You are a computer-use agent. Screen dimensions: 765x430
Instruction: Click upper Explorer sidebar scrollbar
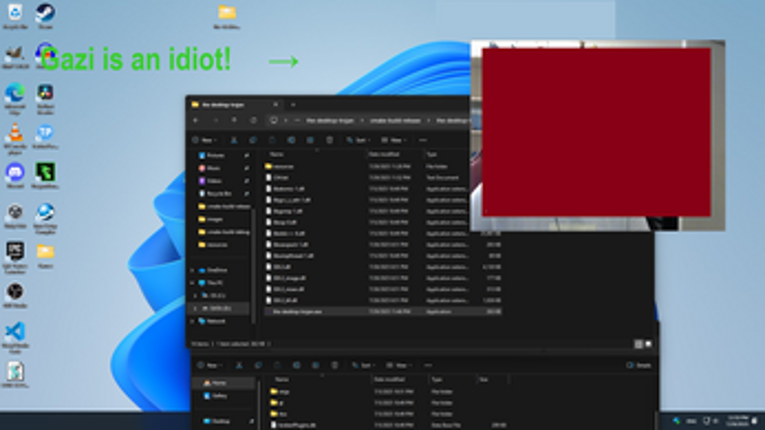pos(253,264)
